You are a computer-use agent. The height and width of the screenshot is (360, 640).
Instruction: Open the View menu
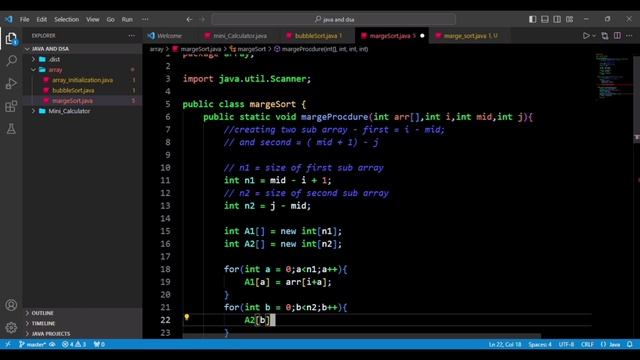[x=93, y=19]
